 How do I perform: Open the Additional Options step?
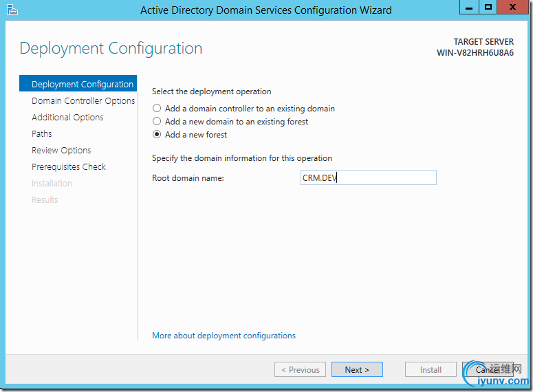click(x=67, y=117)
